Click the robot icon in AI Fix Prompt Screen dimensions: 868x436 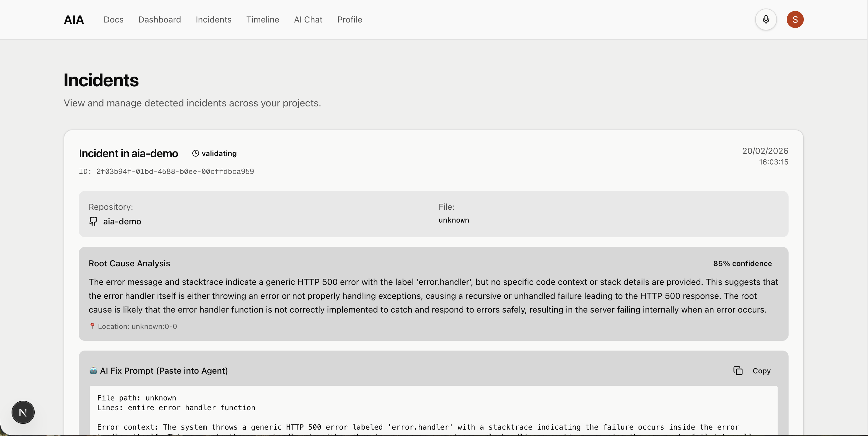pyautogui.click(x=93, y=371)
